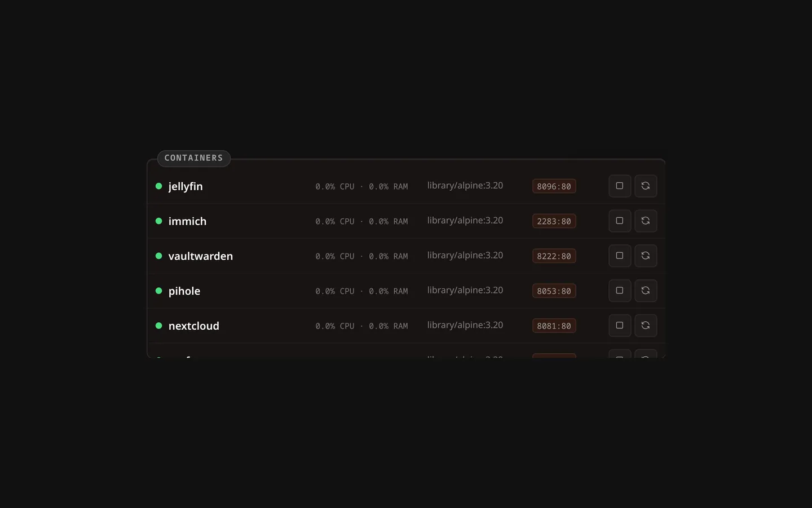Click the vaultwarden CPU and RAM stats

tap(361, 256)
